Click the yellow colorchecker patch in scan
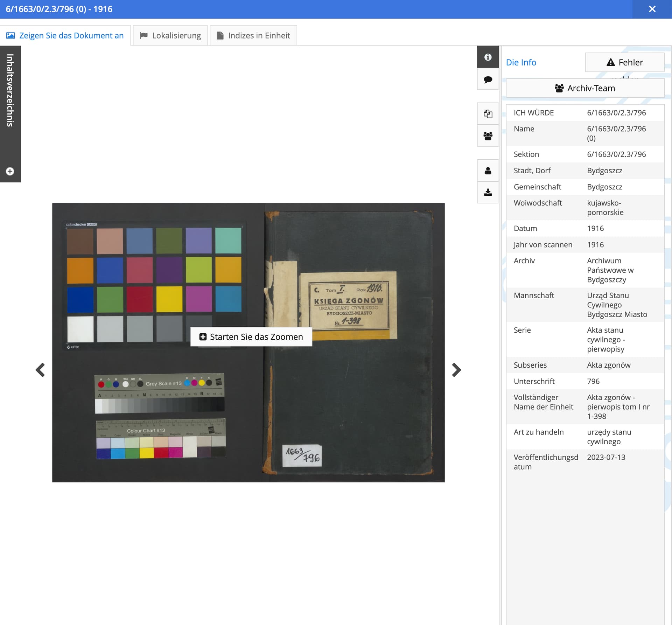The image size is (672, 625). (169, 299)
